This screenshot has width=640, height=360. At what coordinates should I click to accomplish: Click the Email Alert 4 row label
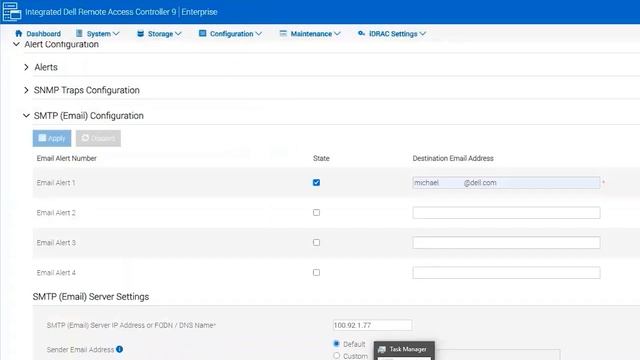[x=56, y=273]
